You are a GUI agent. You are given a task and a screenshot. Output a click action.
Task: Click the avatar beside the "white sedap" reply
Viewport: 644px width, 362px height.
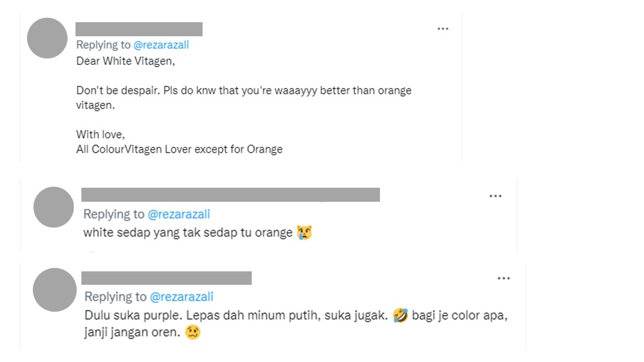coord(54,207)
